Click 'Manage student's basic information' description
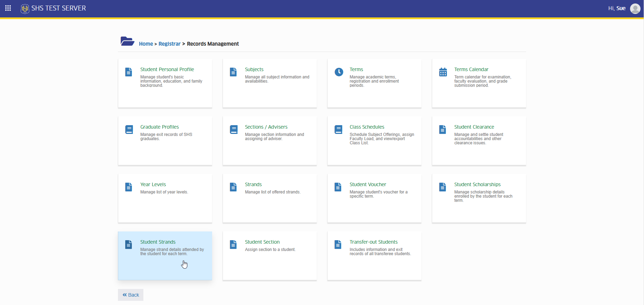The height and width of the screenshot is (305, 644). click(x=171, y=81)
